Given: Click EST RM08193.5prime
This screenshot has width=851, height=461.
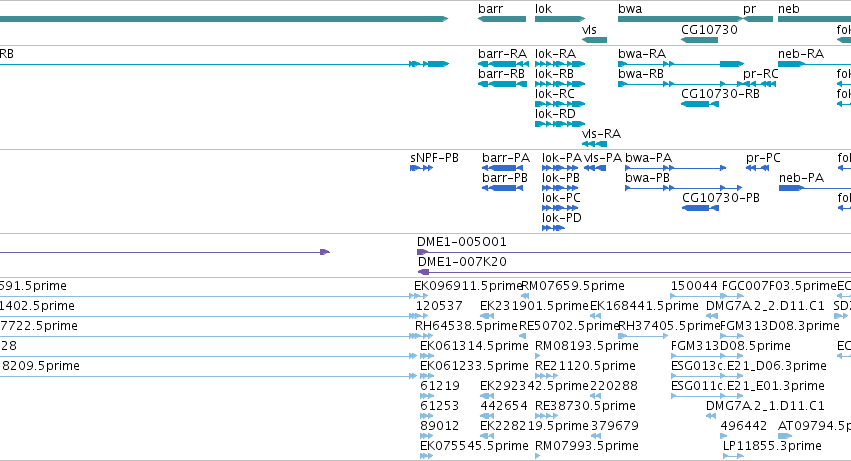Looking at the screenshot, I should point(538,356).
